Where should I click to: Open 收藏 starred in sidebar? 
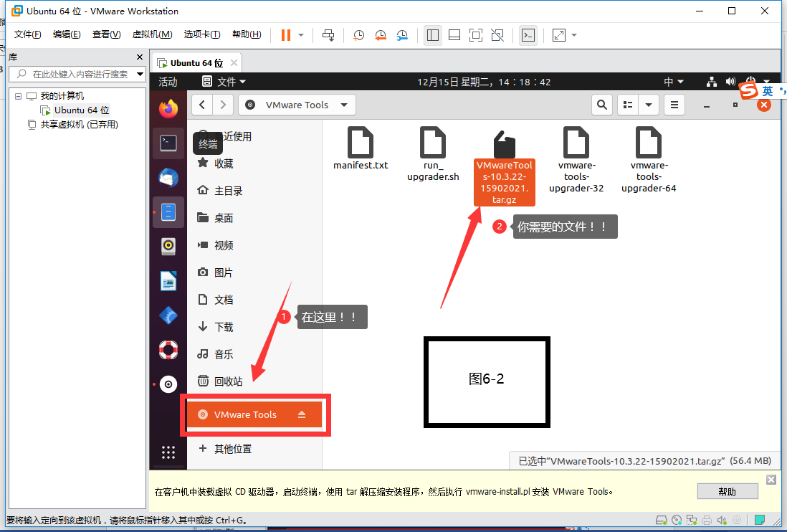coord(255,163)
